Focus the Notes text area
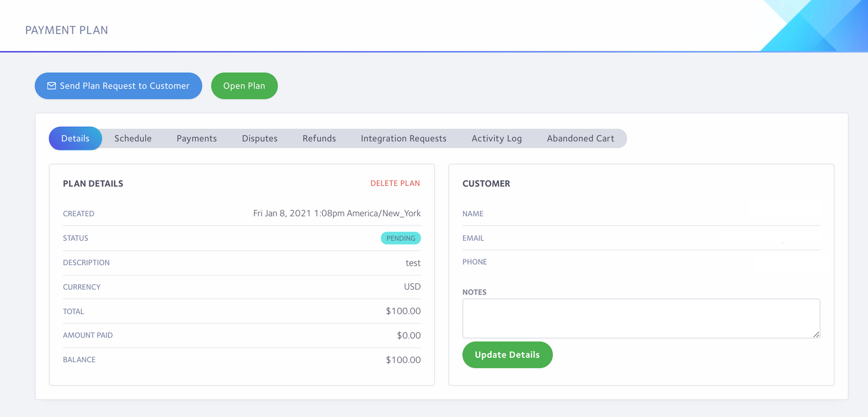Viewport: 868px width, 417px height. [x=640, y=318]
